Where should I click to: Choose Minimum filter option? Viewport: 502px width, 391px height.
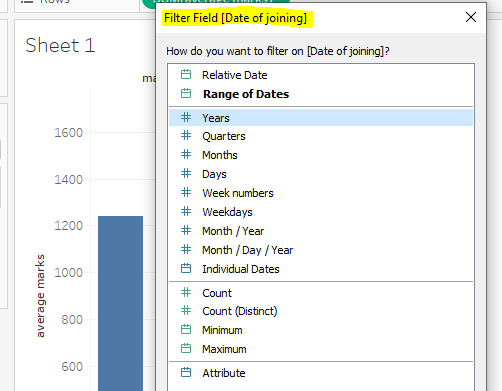tap(321, 330)
